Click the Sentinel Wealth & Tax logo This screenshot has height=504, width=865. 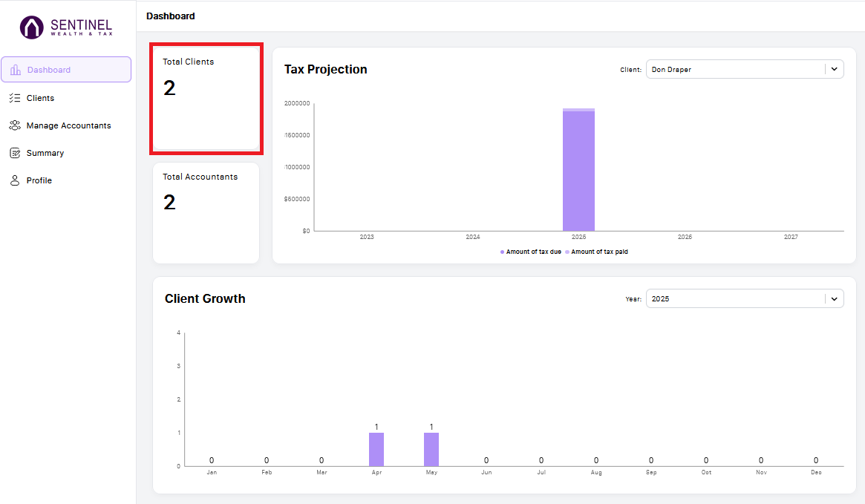pos(66,27)
